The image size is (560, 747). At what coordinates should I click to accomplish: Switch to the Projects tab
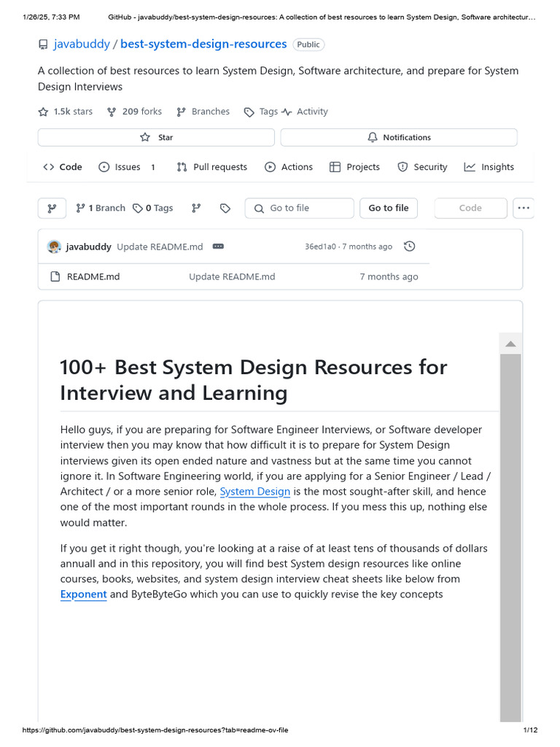354,167
